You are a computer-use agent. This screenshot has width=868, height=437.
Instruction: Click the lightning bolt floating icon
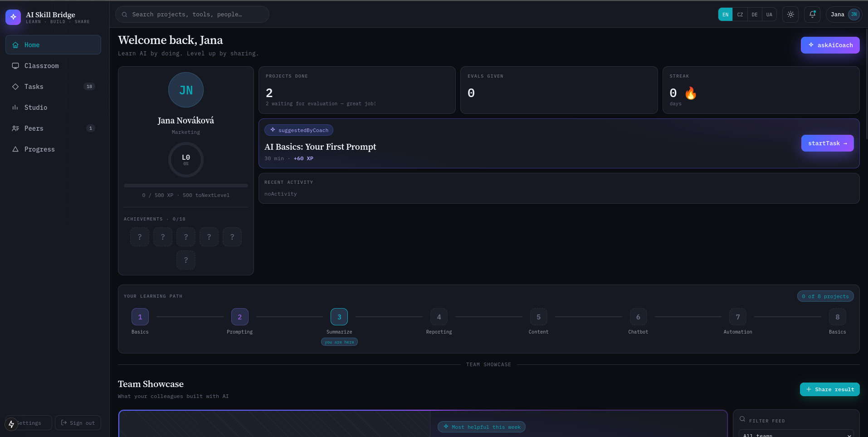[x=11, y=424]
